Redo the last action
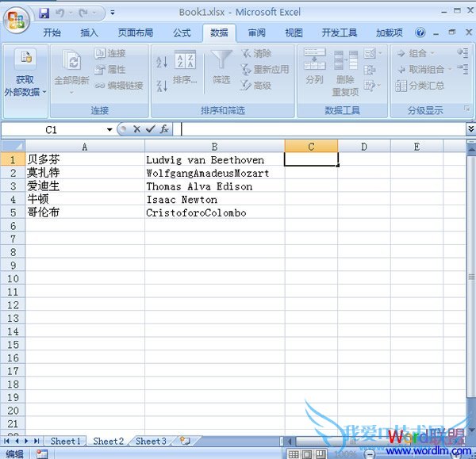 83,13
